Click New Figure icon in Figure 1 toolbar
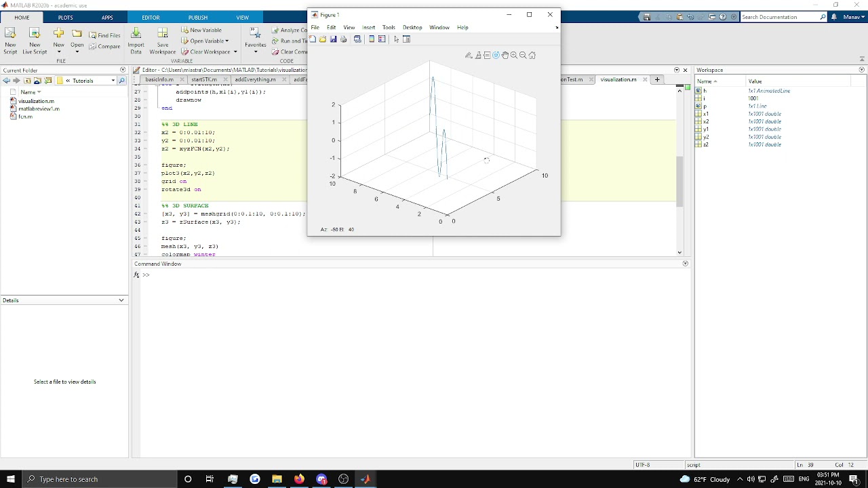 pos(313,39)
